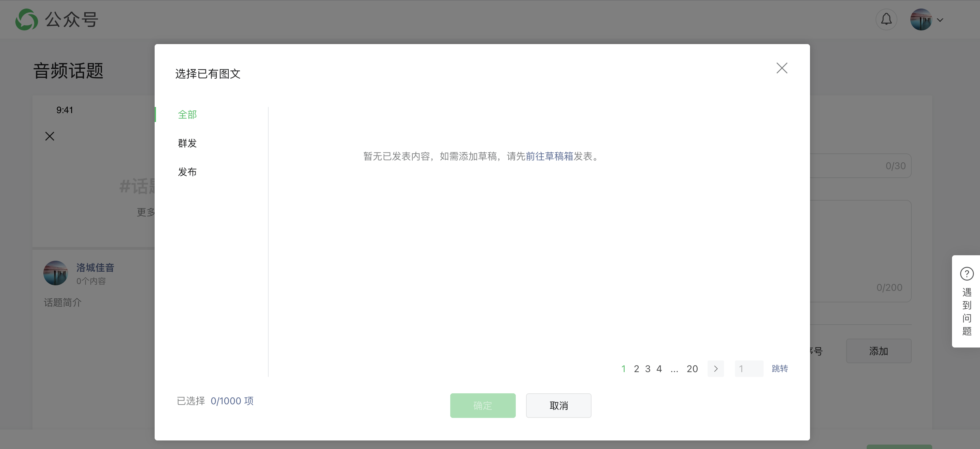Select the 全部 tab

[187, 114]
